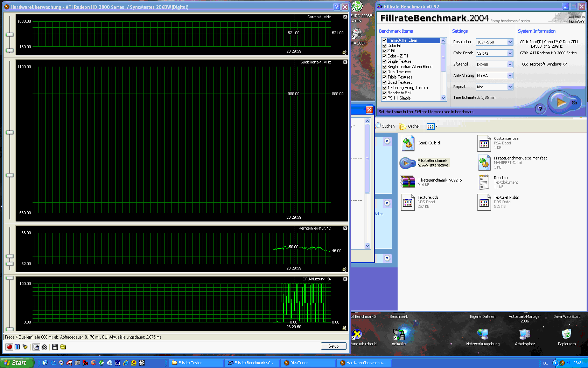The image size is (588, 368).
Task: Pause monitoring with the blue pause icon
Action: point(17,347)
